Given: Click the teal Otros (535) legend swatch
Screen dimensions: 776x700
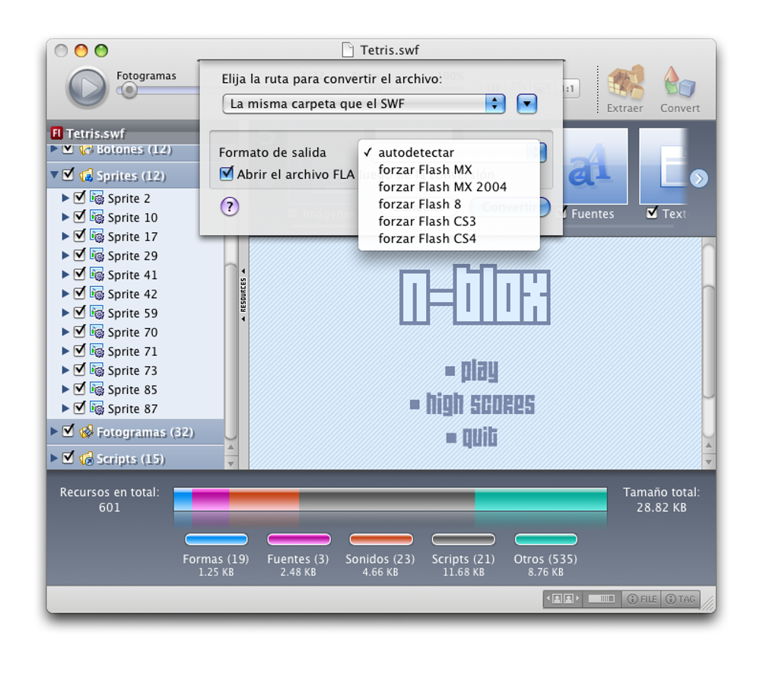Looking at the screenshot, I should pyautogui.click(x=545, y=539).
